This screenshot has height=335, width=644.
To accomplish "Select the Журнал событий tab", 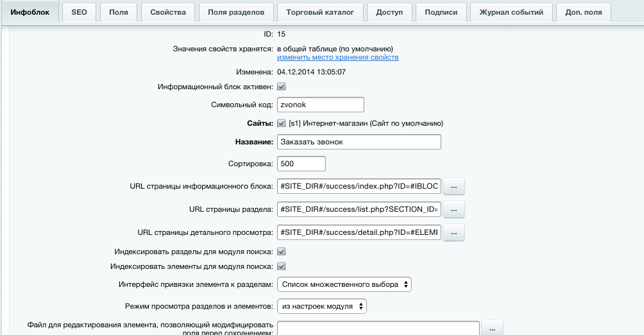I will (511, 12).
